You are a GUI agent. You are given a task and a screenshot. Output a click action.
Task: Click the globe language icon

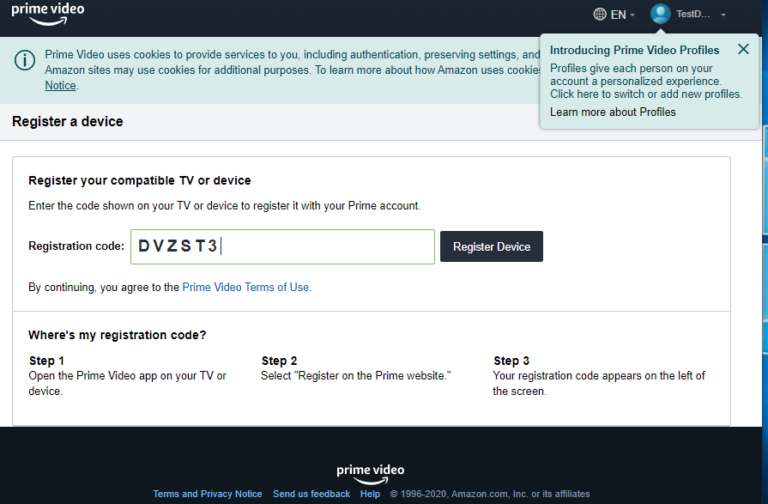600,14
